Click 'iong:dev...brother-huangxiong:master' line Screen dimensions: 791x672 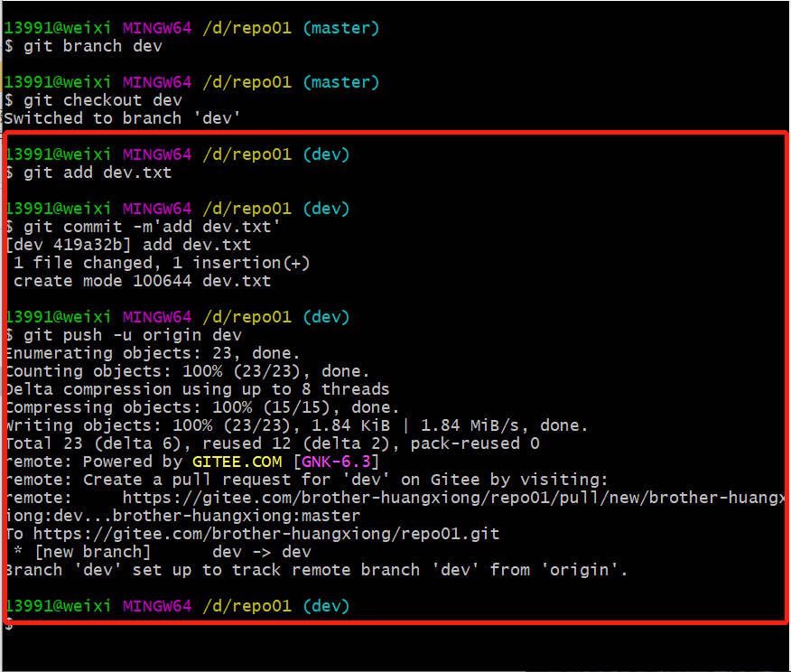(183, 516)
